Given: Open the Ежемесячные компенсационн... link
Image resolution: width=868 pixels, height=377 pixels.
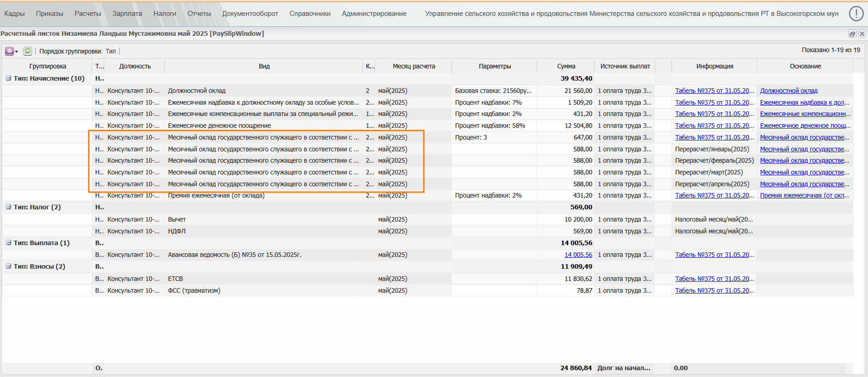Looking at the screenshot, I should click(x=806, y=114).
